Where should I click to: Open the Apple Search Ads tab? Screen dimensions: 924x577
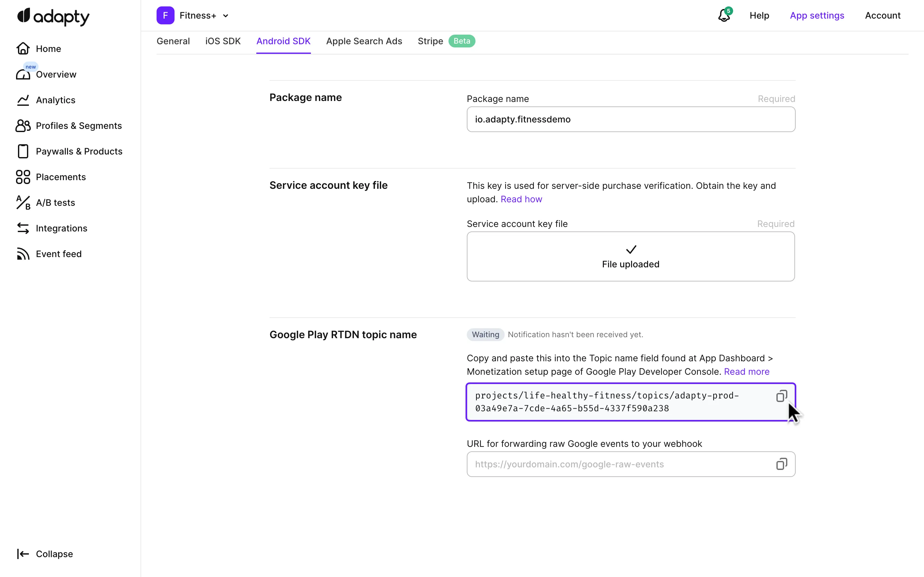pos(364,41)
